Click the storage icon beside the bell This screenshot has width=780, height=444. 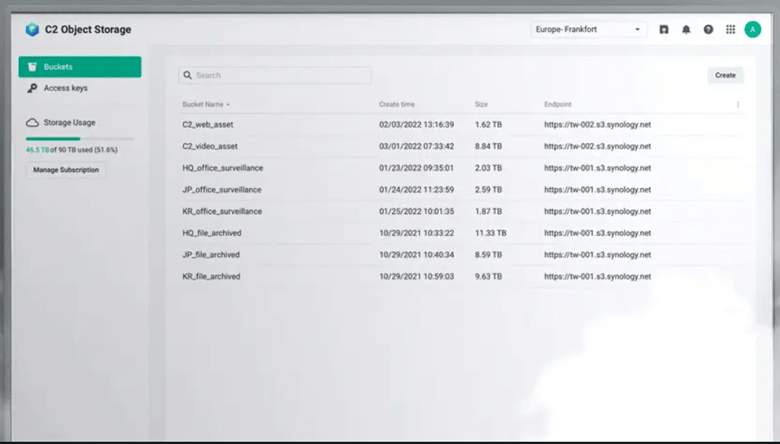pyautogui.click(x=664, y=30)
